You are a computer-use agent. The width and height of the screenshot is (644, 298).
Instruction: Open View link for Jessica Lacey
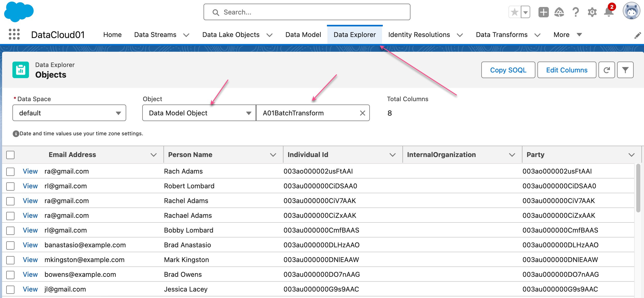click(x=30, y=289)
